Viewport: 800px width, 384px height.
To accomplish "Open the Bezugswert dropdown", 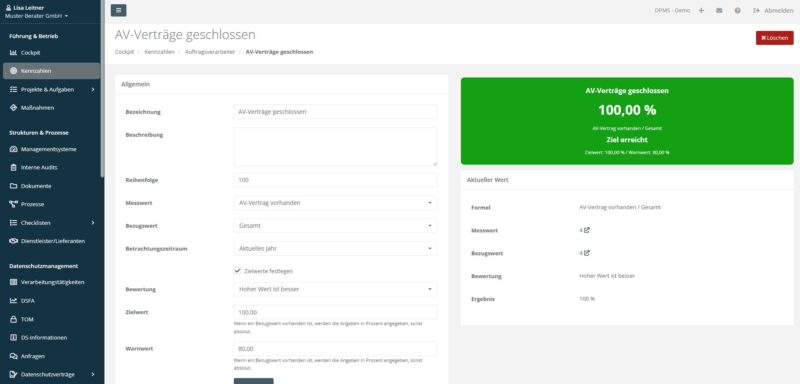I will click(335, 225).
